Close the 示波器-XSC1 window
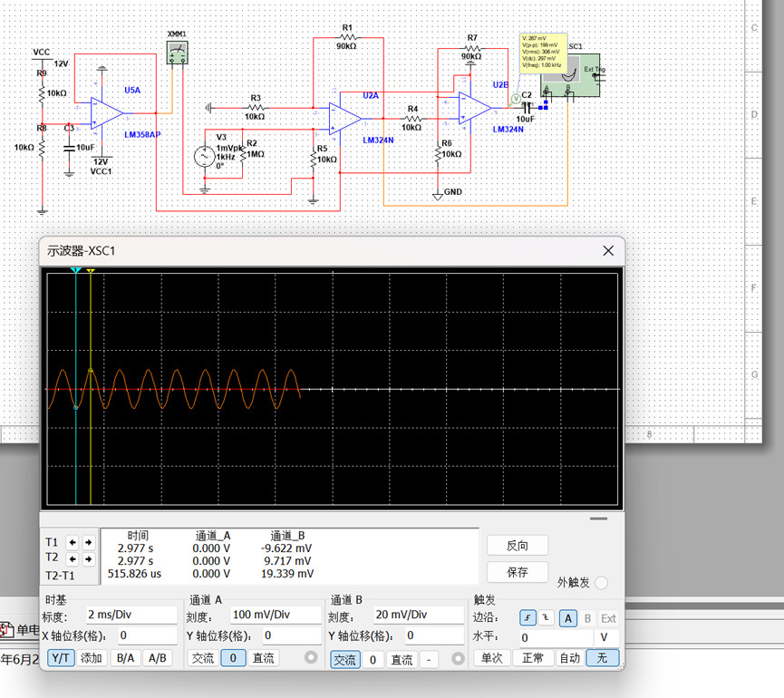The height and width of the screenshot is (698, 784). [608, 250]
